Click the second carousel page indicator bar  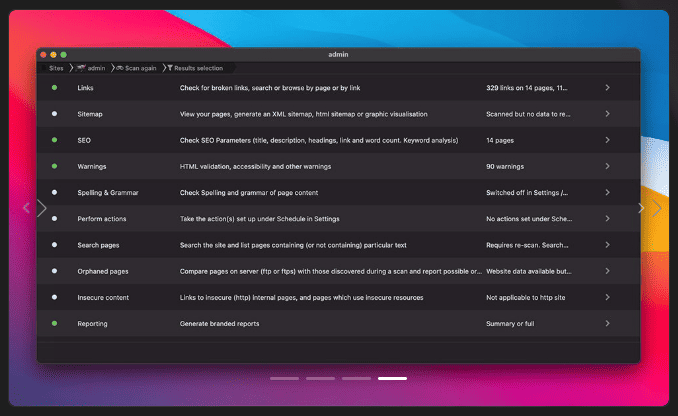click(320, 378)
